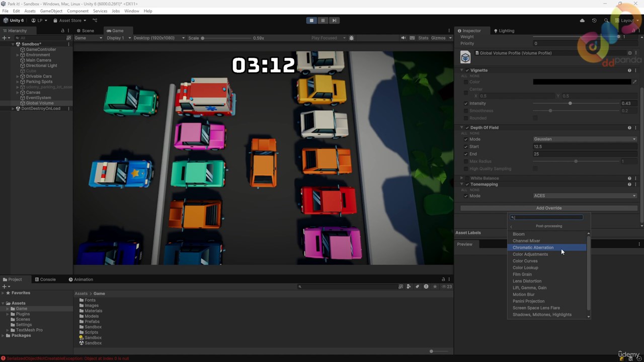The image size is (644, 362).
Task: Open the Tonemapping Mode ACES dropdown
Action: pyautogui.click(x=585, y=196)
